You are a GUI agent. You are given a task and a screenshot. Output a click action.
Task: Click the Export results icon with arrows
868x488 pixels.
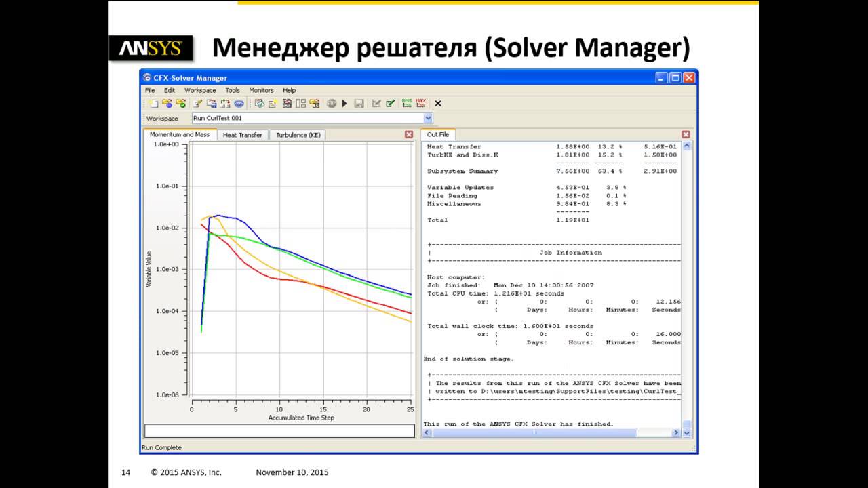225,104
